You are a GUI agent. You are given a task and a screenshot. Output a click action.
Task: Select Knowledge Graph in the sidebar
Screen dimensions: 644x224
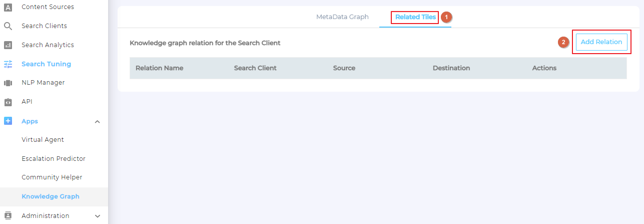tap(50, 196)
